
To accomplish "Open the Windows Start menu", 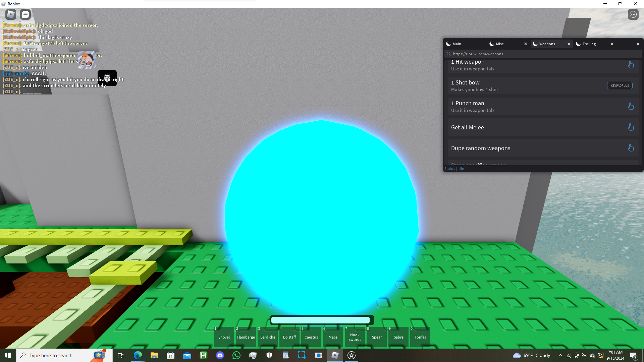I will 8,355.
